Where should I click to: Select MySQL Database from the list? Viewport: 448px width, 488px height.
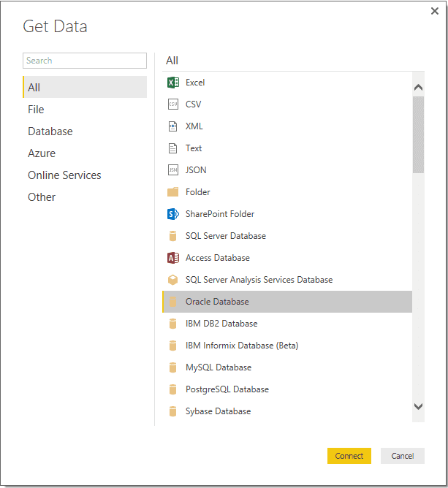287,367
